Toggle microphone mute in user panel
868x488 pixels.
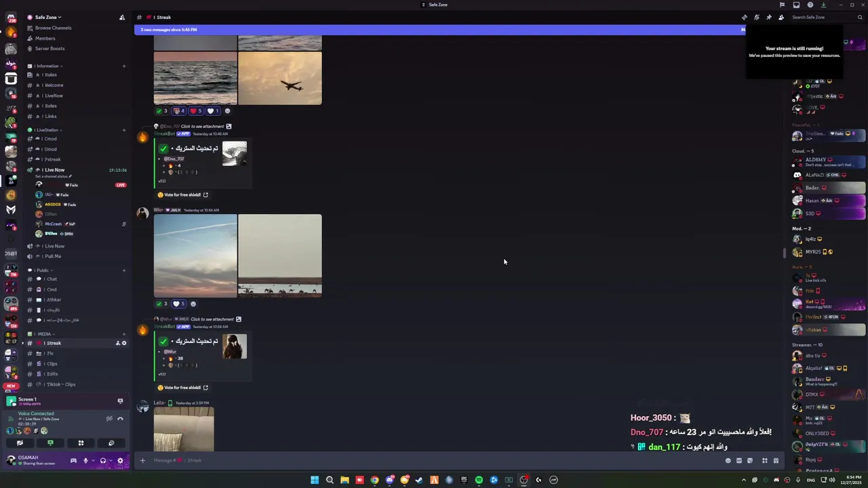[85, 460]
